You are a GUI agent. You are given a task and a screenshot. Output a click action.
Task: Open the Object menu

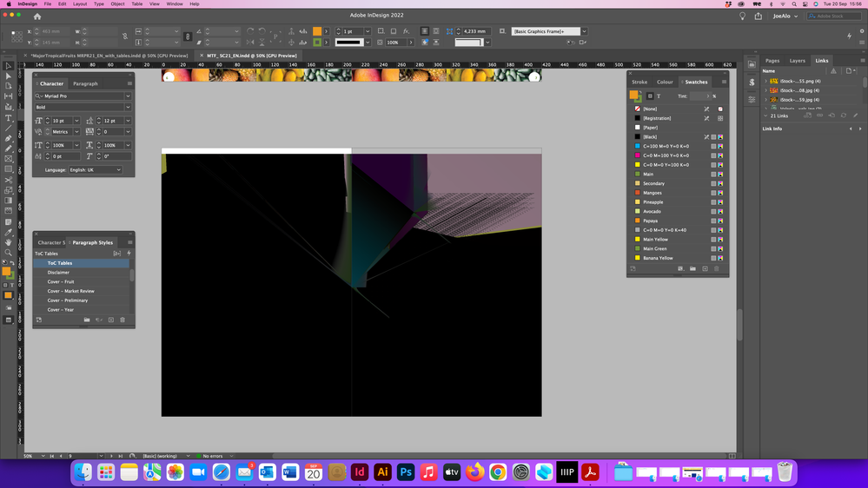tap(117, 3)
